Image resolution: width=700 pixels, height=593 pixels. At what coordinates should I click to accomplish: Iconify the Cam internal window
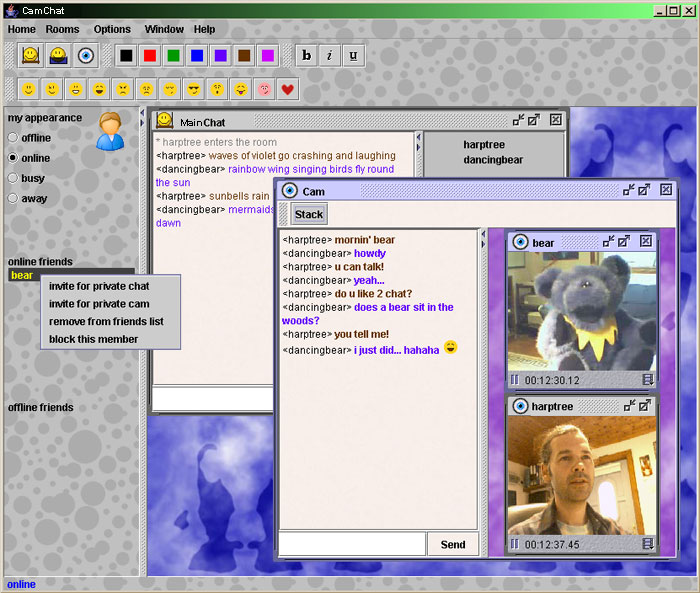coord(629,190)
